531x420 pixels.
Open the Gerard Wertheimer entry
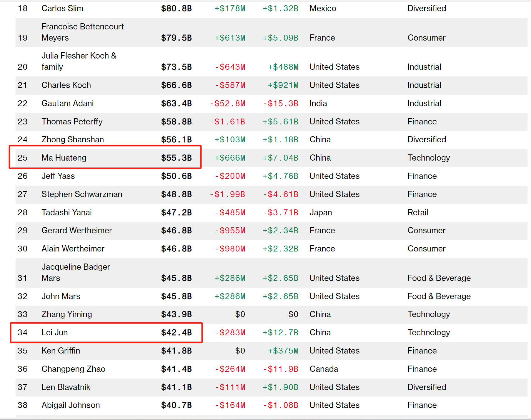76,231
